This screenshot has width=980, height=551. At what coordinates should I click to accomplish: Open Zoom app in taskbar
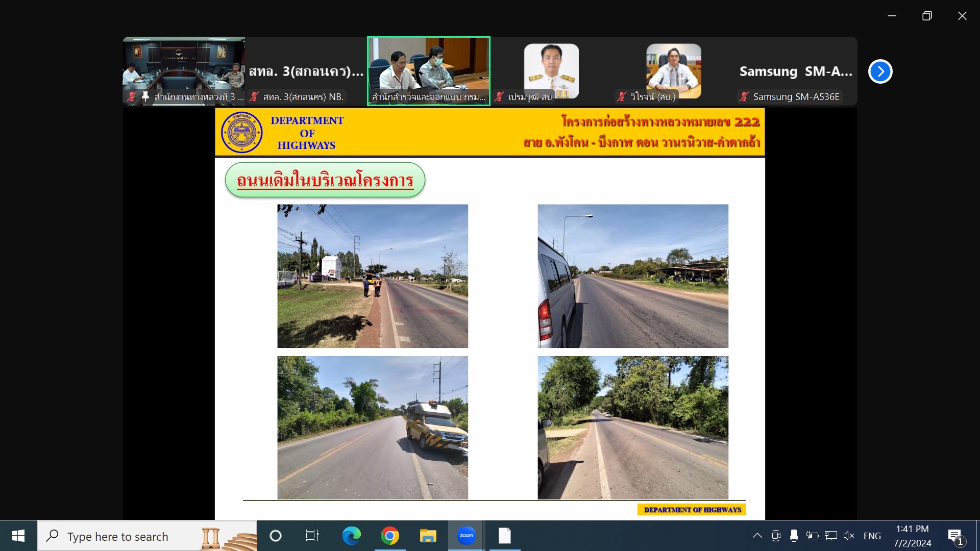click(x=466, y=536)
